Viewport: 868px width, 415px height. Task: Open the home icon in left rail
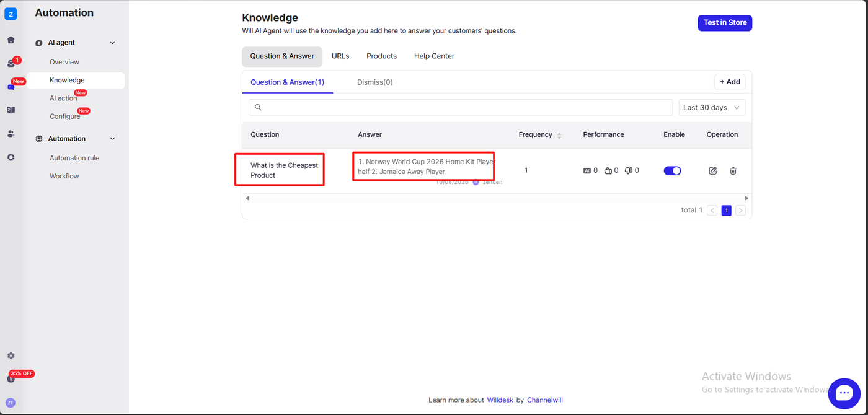tap(11, 40)
